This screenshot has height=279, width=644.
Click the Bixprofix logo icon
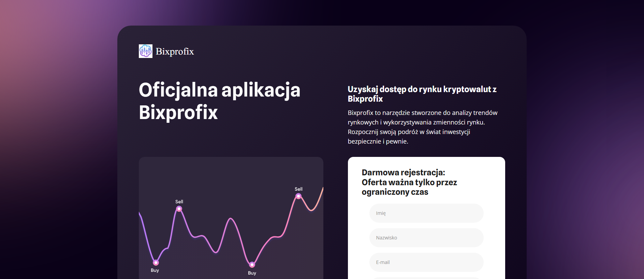click(146, 51)
